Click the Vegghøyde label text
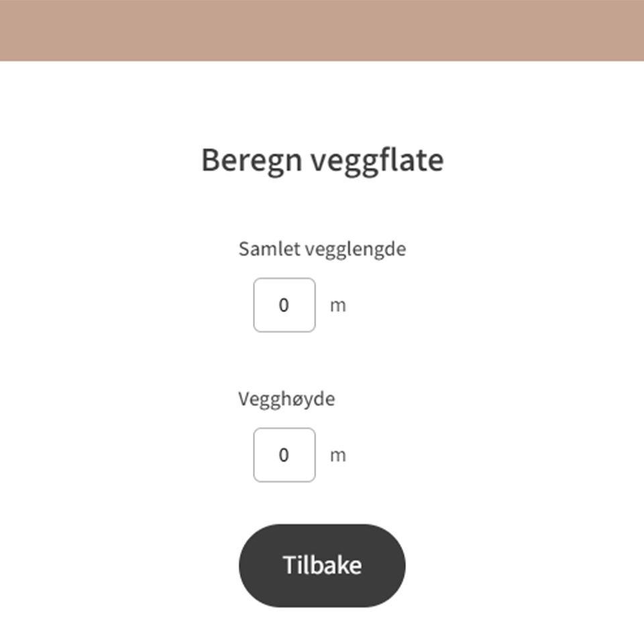 286,399
